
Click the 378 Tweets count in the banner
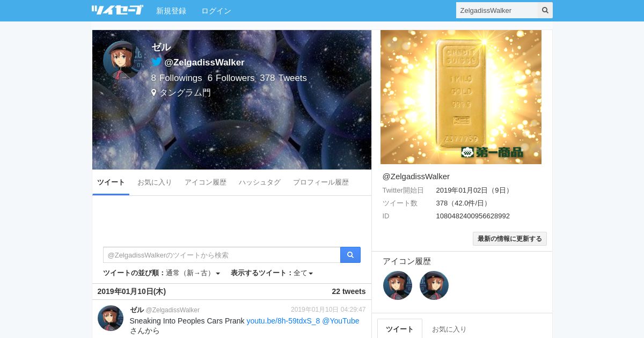tap(283, 78)
